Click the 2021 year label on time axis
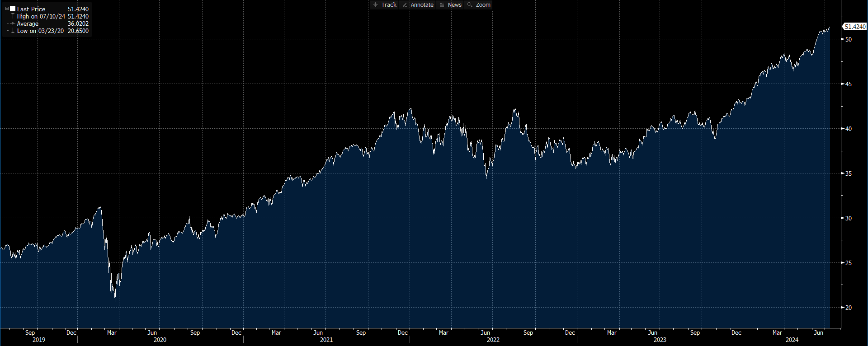The width and height of the screenshot is (868, 346). point(326,340)
